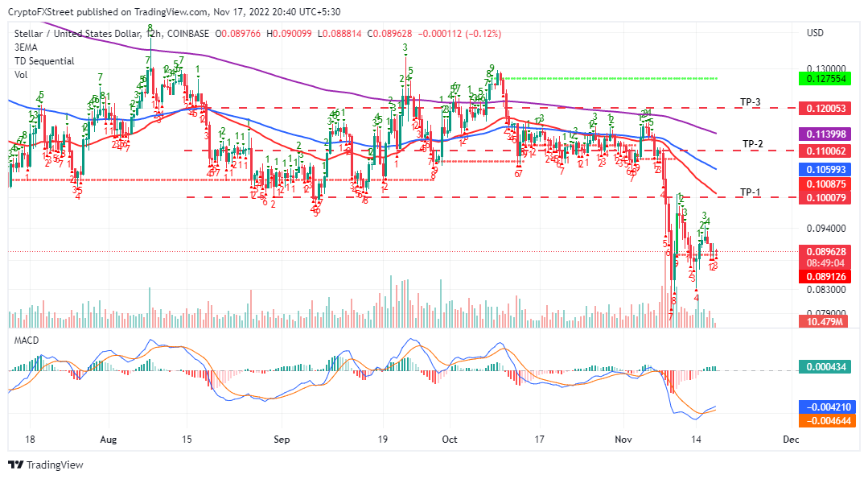Click Dec on the time axis
The height and width of the screenshot is (479, 868).
pyautogui.click(x=790, y=440)
